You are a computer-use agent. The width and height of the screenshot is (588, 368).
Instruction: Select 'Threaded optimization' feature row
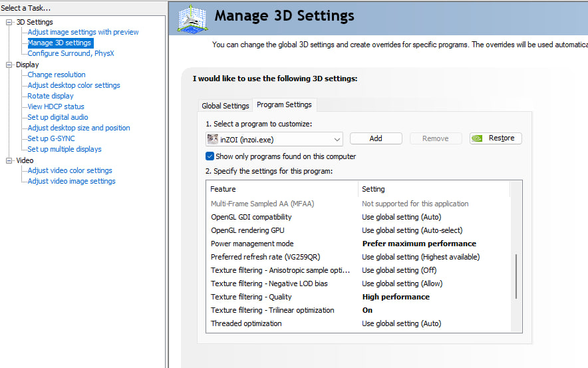pyautogui.click(x=246, y=323)
